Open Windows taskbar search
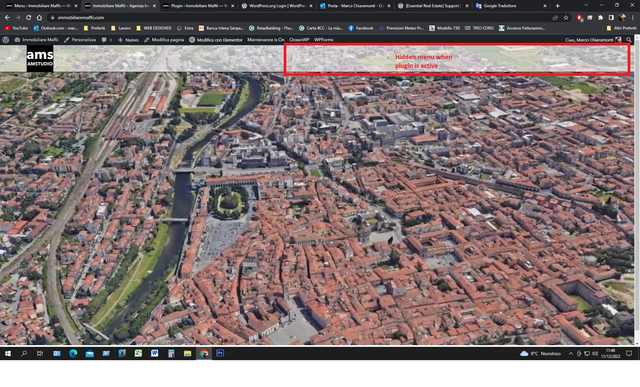 click(24, 354)
